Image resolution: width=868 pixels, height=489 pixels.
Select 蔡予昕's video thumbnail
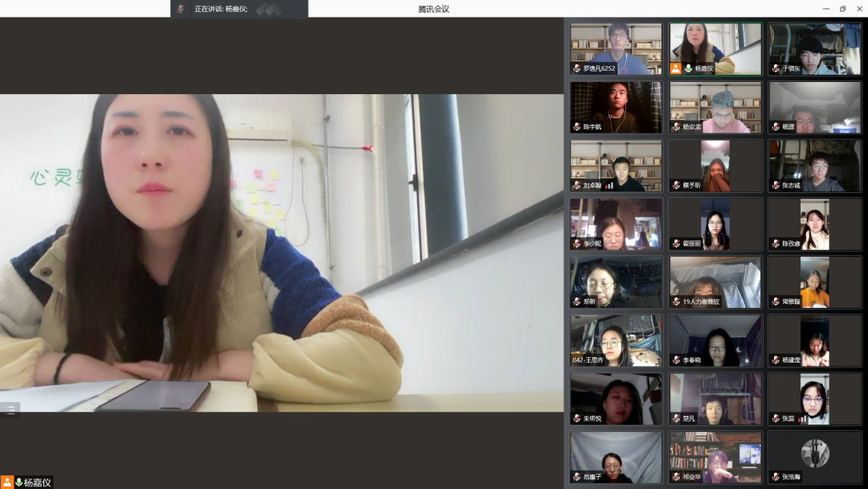(715, 165)
